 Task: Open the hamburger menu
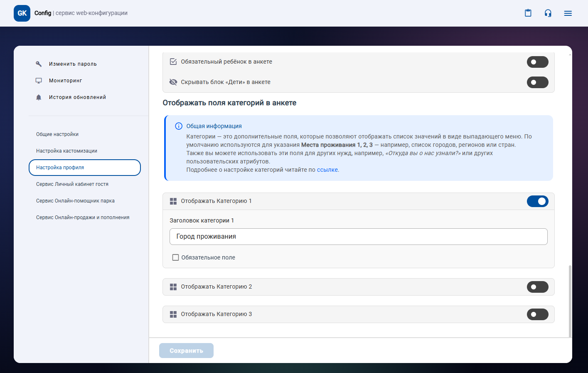pyautogui.click(x=568, y=13)
